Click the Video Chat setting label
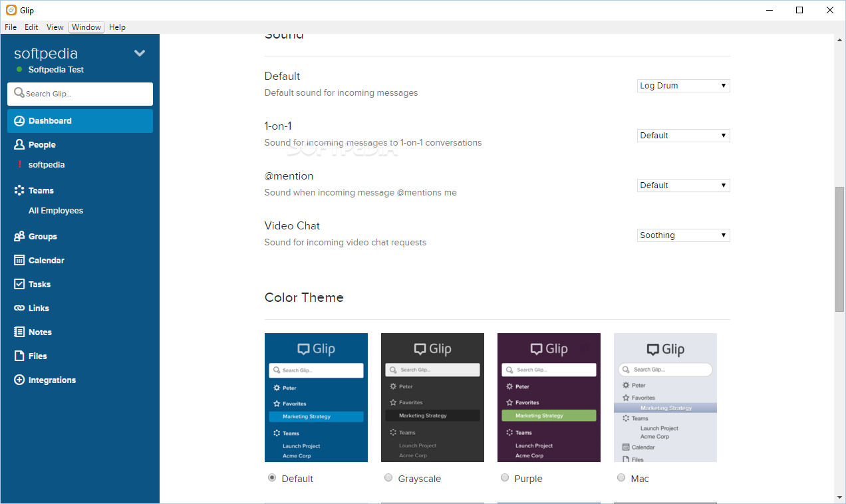The width and height of the screenshot is (846, 504). tap(292, 225)
